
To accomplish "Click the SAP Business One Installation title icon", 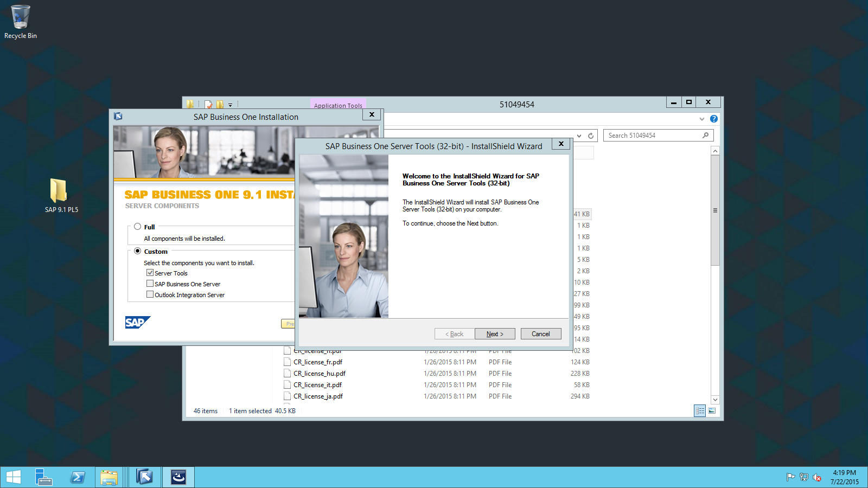I will point(118,117).
